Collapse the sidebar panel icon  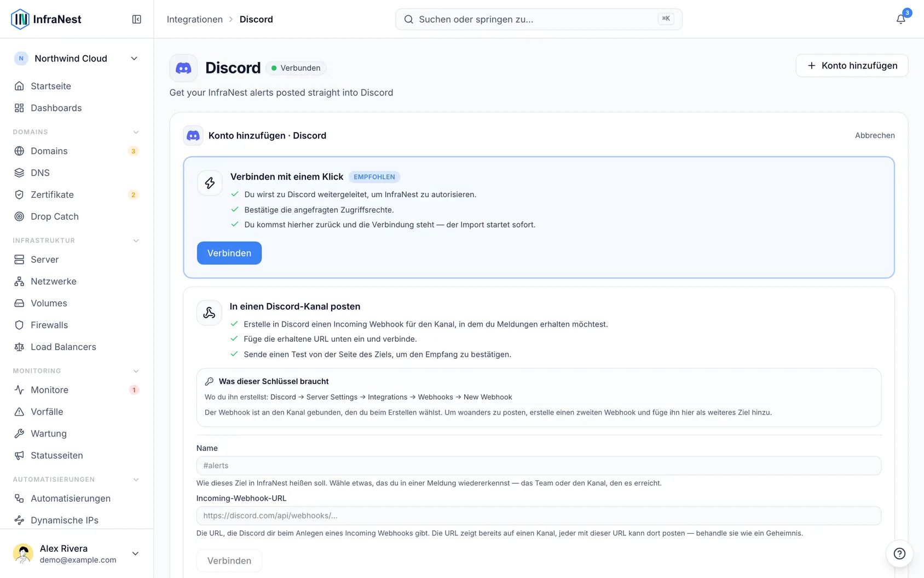click(137, 19)
